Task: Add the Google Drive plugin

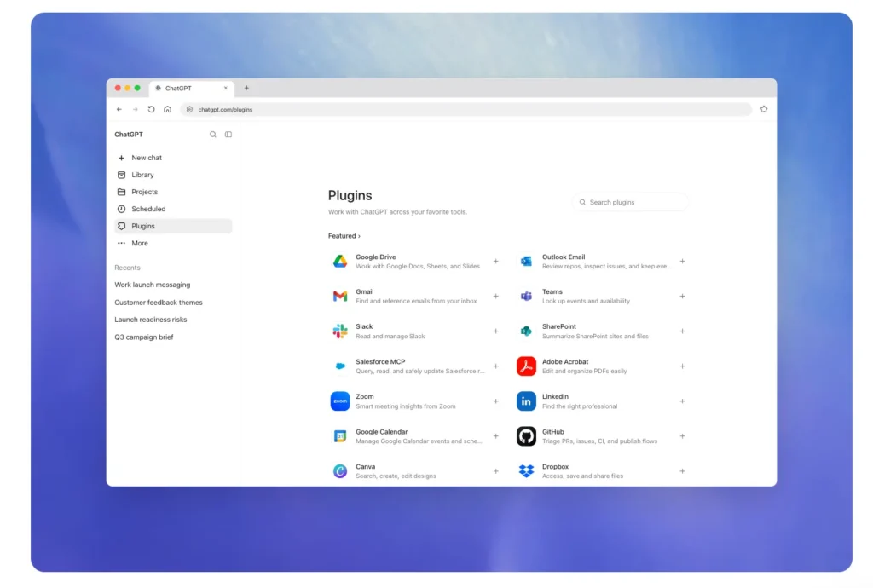Action: 495,261
